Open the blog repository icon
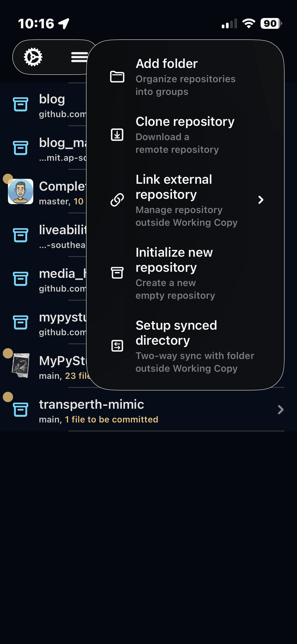This screenshot has height=644, width=297. click(21, 104)
